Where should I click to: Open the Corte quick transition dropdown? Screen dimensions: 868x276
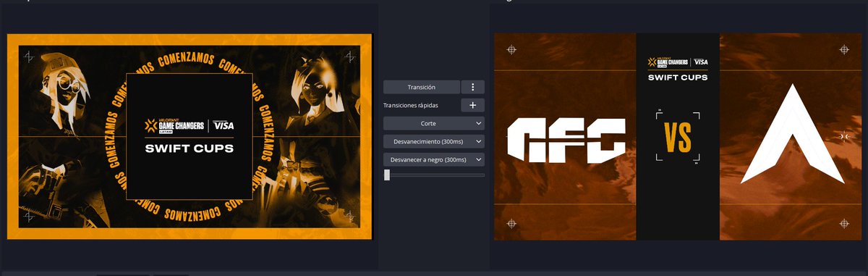tap(433, 124)
